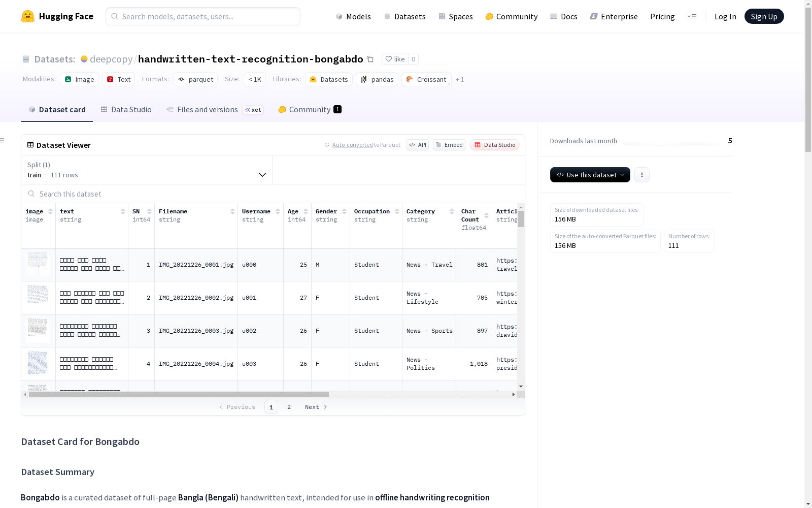The image size is (812, 508).
Task: Sort the Char Count column
Action: [486, 215]
